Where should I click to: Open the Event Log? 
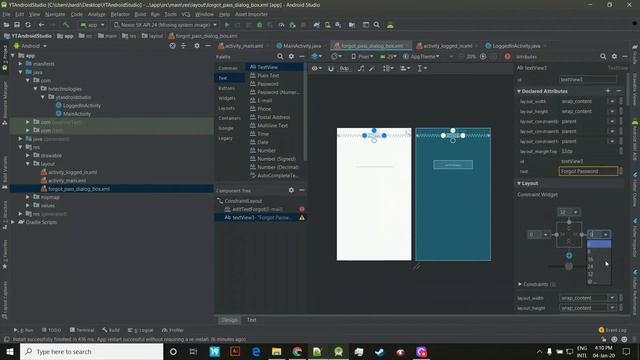pyautogui.click(x=612, y=330)
